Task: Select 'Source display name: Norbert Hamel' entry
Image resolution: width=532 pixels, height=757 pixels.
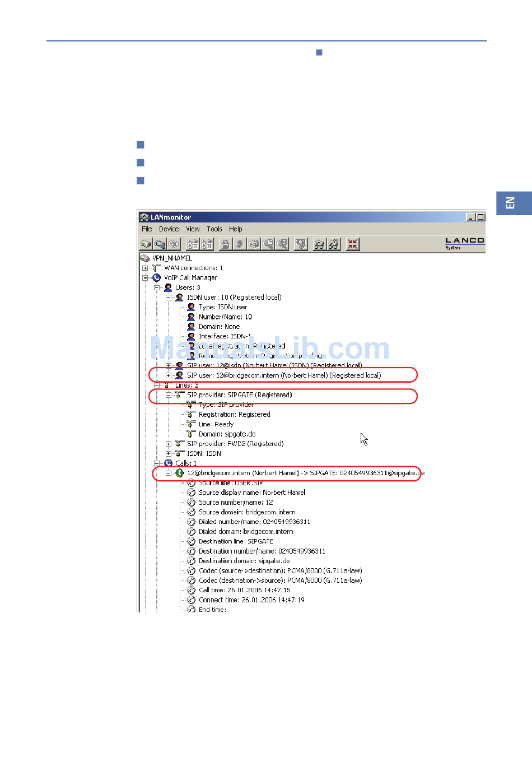Action: [x=252, y=493]
